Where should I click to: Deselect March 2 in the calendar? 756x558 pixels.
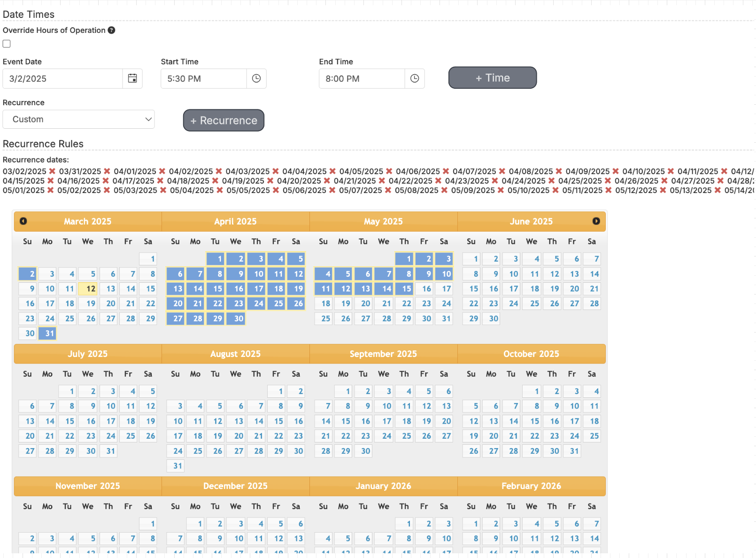coord(28,274)
